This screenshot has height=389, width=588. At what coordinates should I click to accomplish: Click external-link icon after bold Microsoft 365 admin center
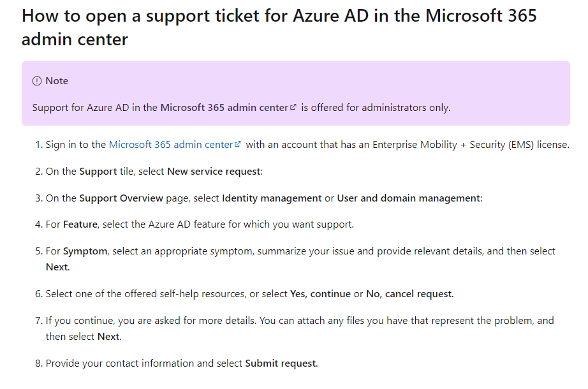pos(293,107)
